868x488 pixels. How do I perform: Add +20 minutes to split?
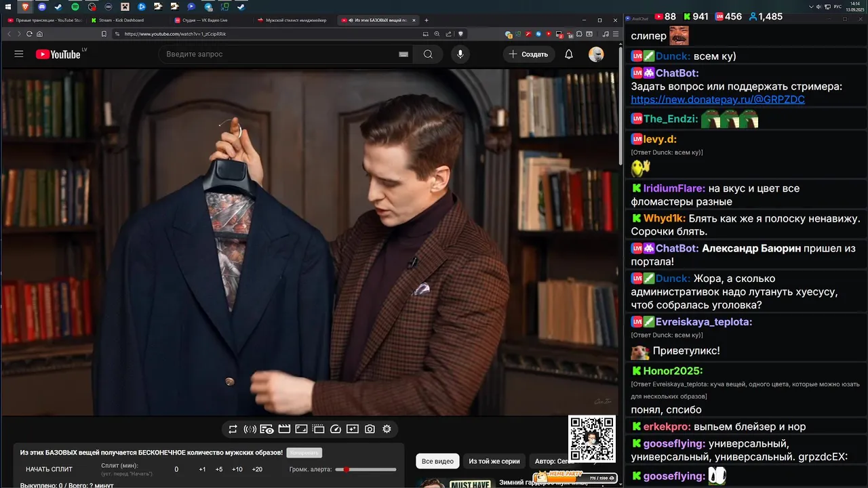[x=257, y=469]
